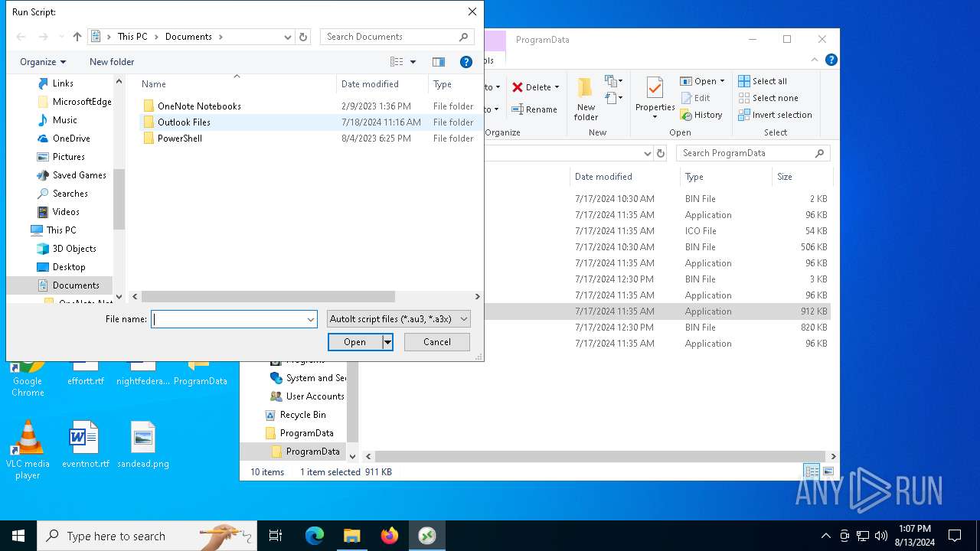Open Searches in navigation tree
The height and width of the screenshot is (551, 980).
tap(70, 194)
